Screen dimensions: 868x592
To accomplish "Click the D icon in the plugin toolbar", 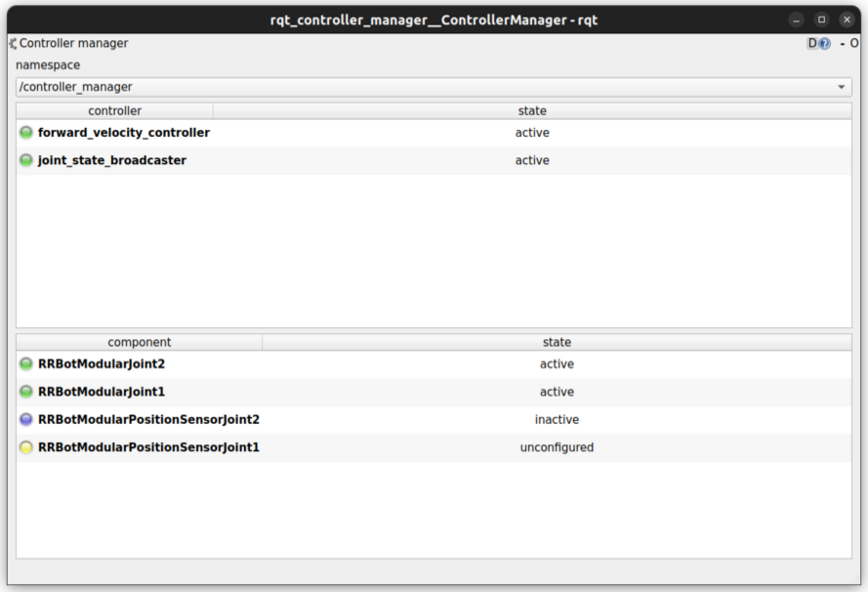I will (x=811, y=43).
